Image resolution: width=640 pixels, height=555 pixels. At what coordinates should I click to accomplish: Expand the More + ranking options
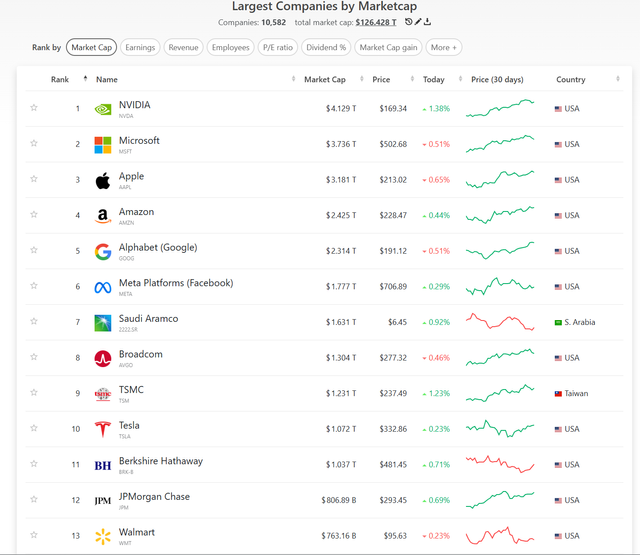(444, 47)
